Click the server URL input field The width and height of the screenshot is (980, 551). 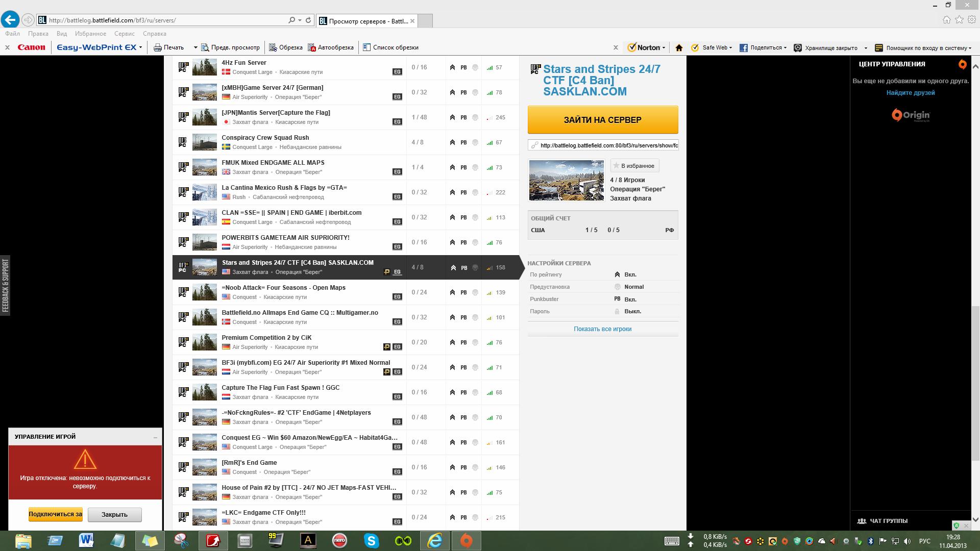[x=603, y=145]
